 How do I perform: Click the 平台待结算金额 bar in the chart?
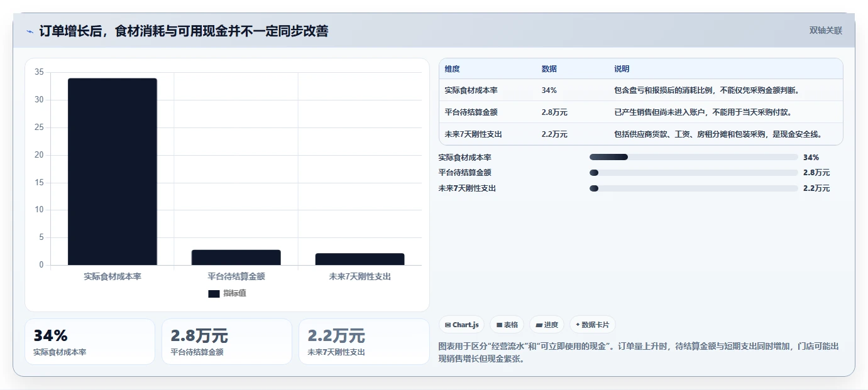(236, 257)
